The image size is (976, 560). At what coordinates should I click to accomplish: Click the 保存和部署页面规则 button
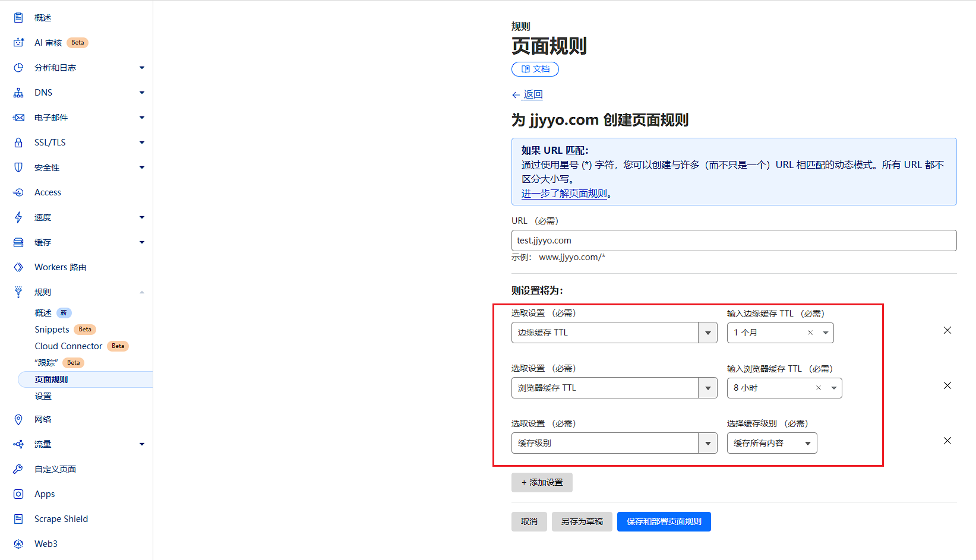coord(664,521)
